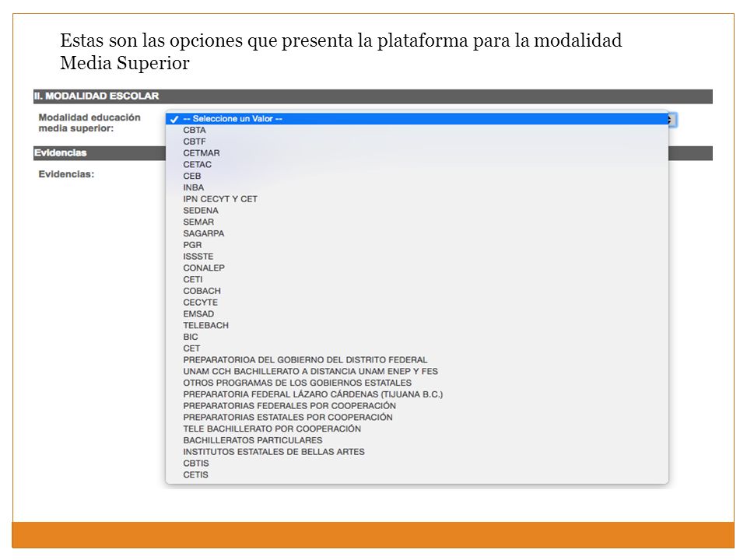Pick SEMAR option
747x560 pixels.
pos(417,222)
